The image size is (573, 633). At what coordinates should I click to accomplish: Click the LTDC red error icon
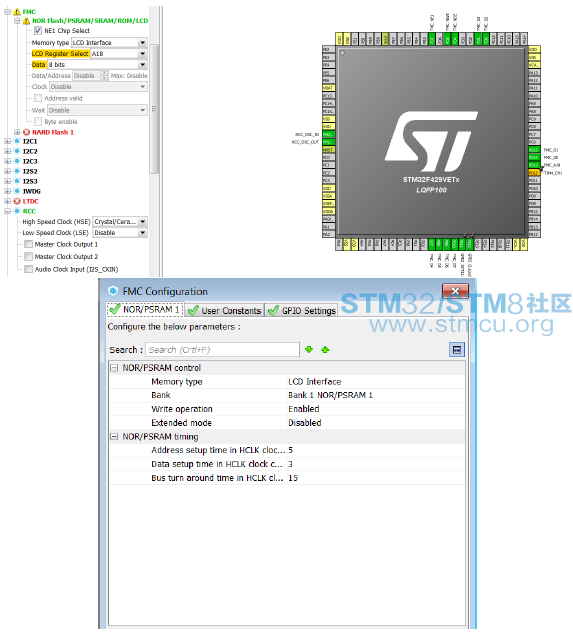tap(17, 201)
